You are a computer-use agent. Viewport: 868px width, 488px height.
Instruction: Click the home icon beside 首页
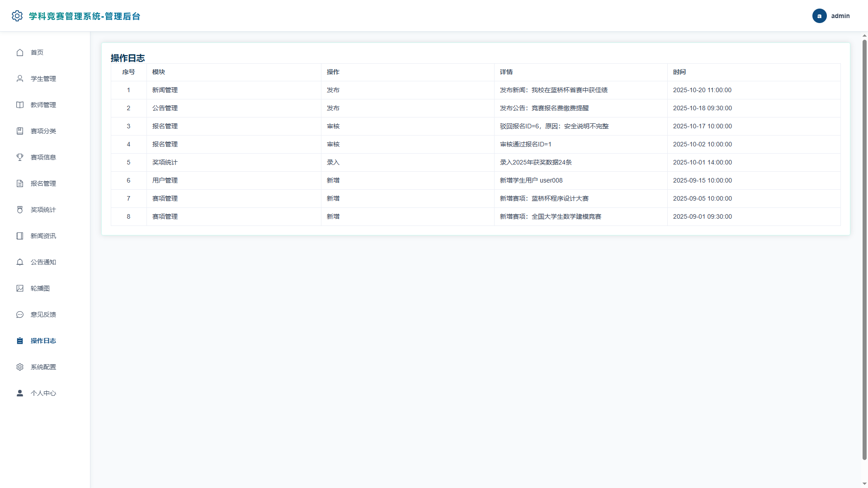tap(20, 52)
